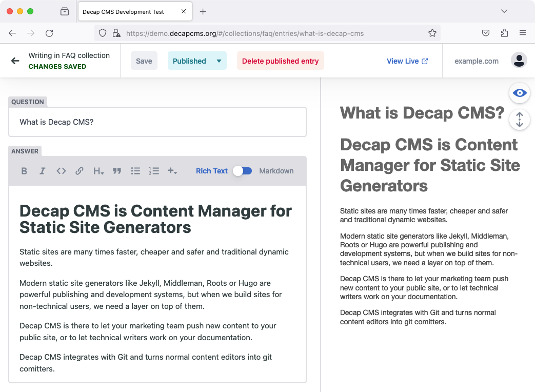Toggle Rich Text to Markdown switch

[x=243, y=171]
